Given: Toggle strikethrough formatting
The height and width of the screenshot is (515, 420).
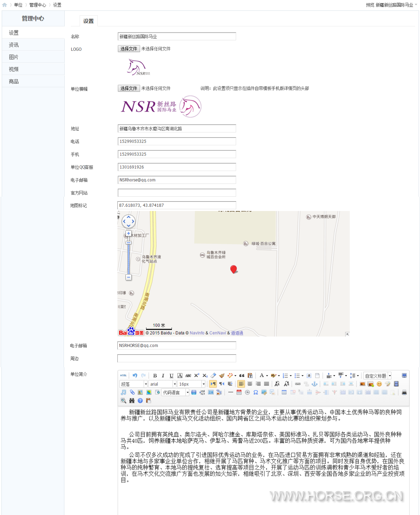Looking at the screenshot, I should (188, 376).
